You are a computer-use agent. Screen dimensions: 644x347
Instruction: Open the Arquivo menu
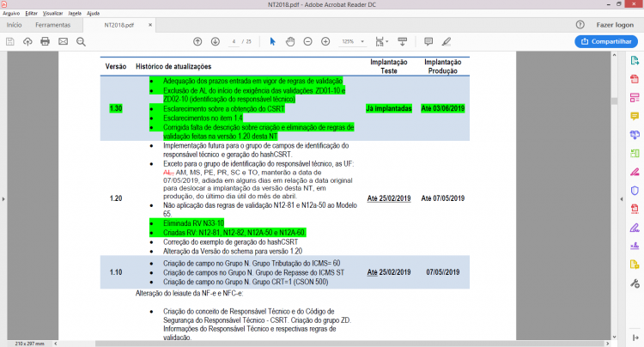(x=11, y=13)
